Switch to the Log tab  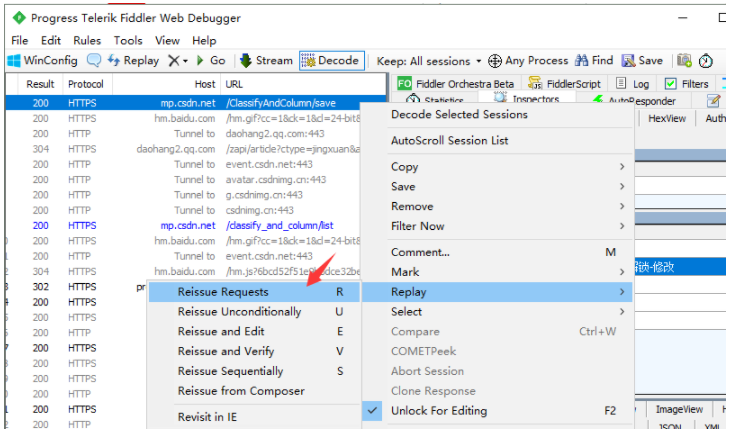tap(633, 84)
